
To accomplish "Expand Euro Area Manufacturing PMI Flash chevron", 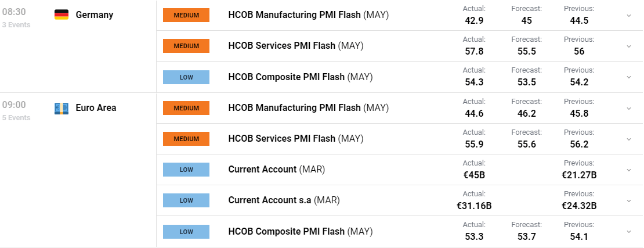I will (x=628, y=108).
